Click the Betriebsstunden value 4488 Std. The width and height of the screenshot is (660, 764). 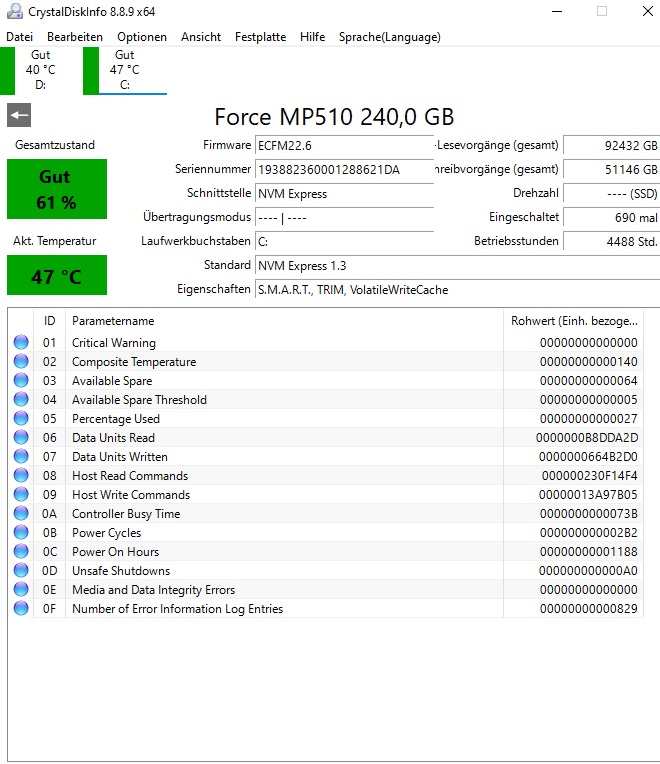pos(612,242)
